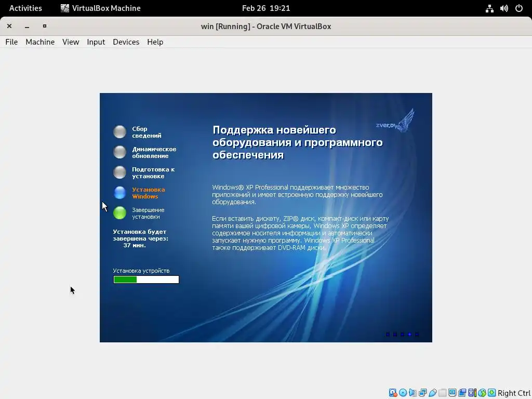Click the 'Сбор сведений' step text

pyautogui.click(x=147, y=132)
